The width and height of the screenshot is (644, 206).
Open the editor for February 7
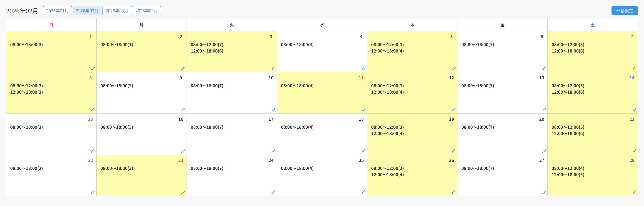[634, 68]
